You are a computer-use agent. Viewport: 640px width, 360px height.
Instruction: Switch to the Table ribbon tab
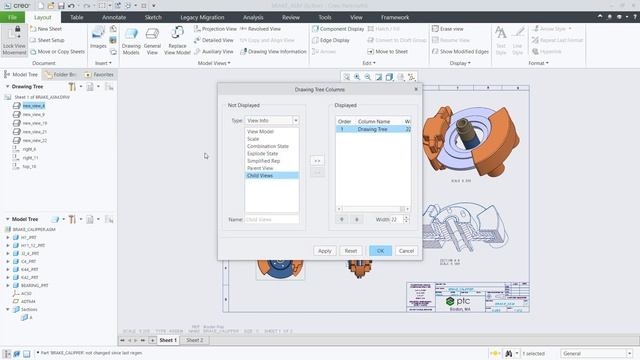[x=76, y=17]
